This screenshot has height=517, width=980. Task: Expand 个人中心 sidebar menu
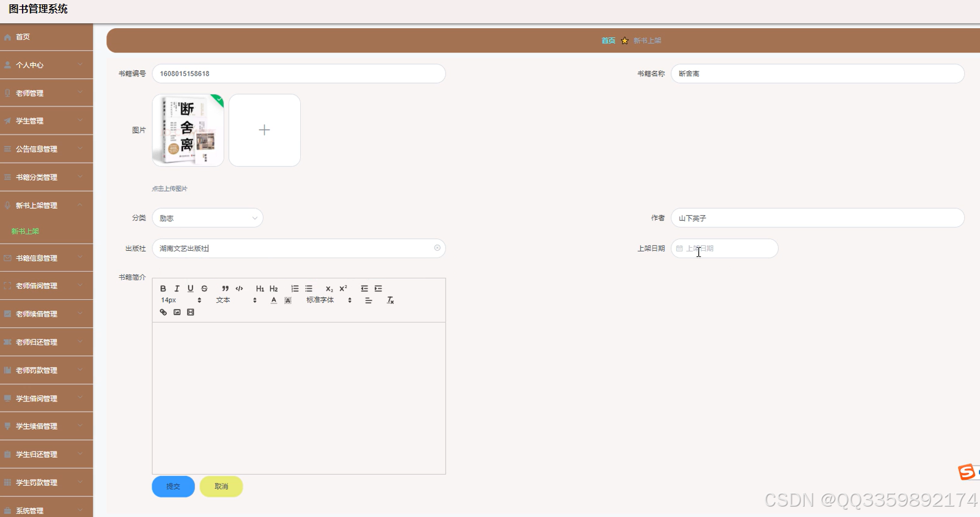46,65
